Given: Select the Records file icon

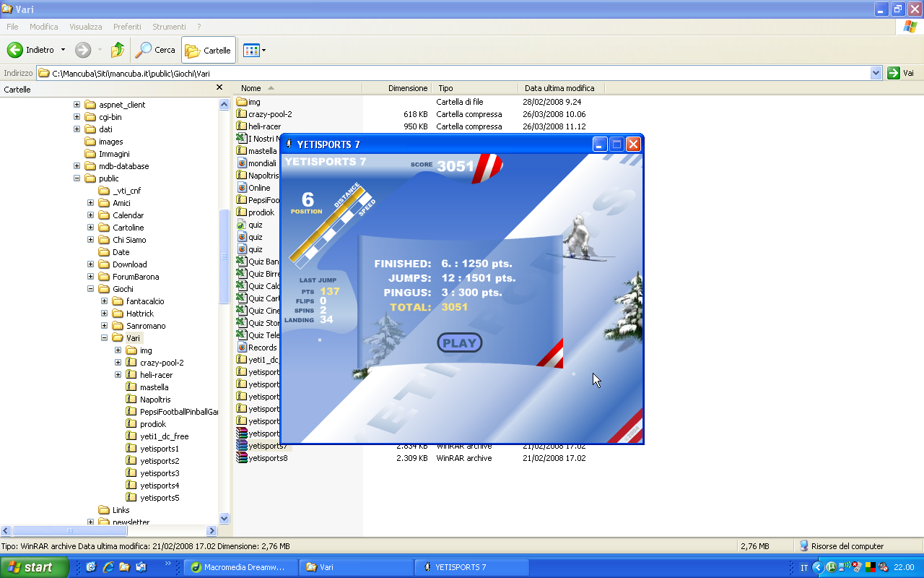Looking at the screenshot, I should point(242,348).
